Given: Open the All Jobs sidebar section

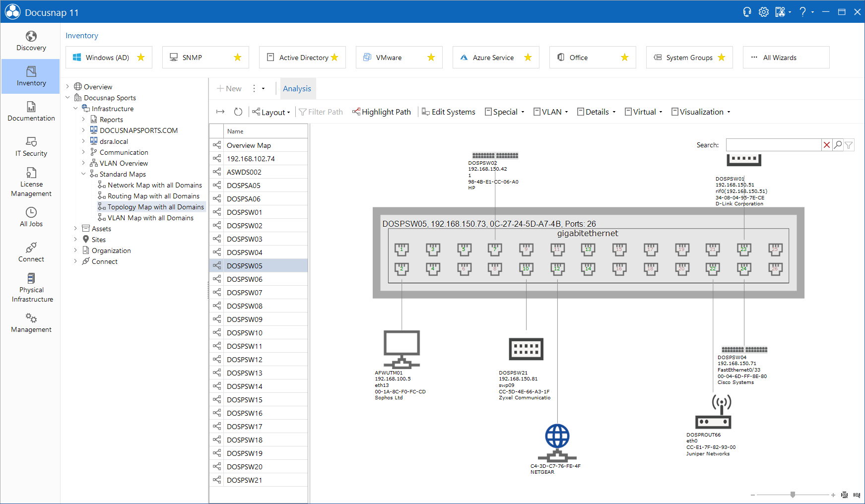Looking at the screenshot, I should click(31, 217).
